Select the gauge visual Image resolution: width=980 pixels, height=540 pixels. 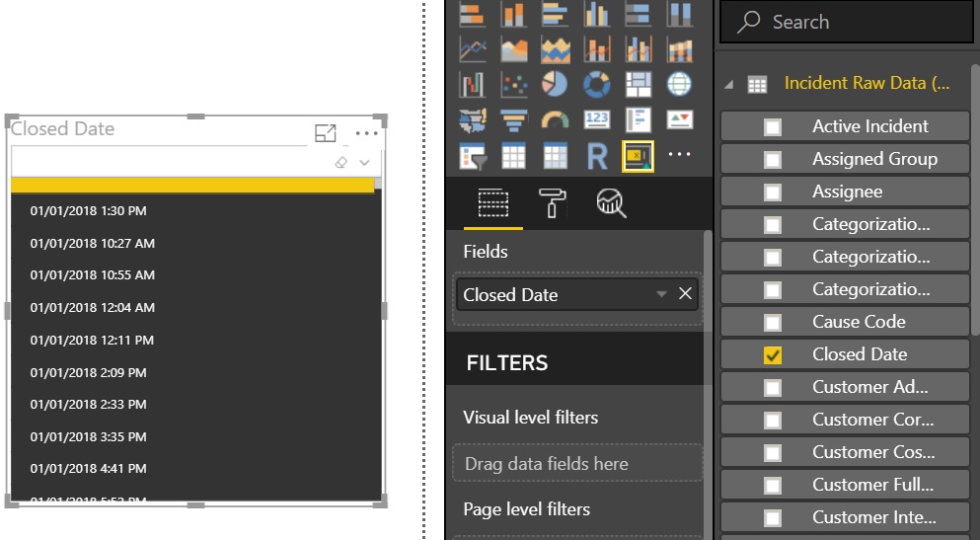click(555, 120)
